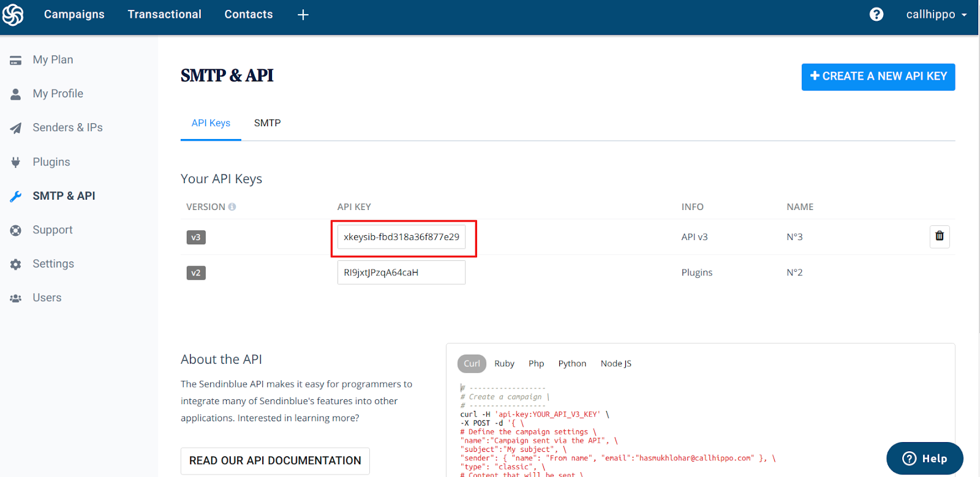Click the info icon next to VERSION
980x477 pixels.
[x=232, y=207]
